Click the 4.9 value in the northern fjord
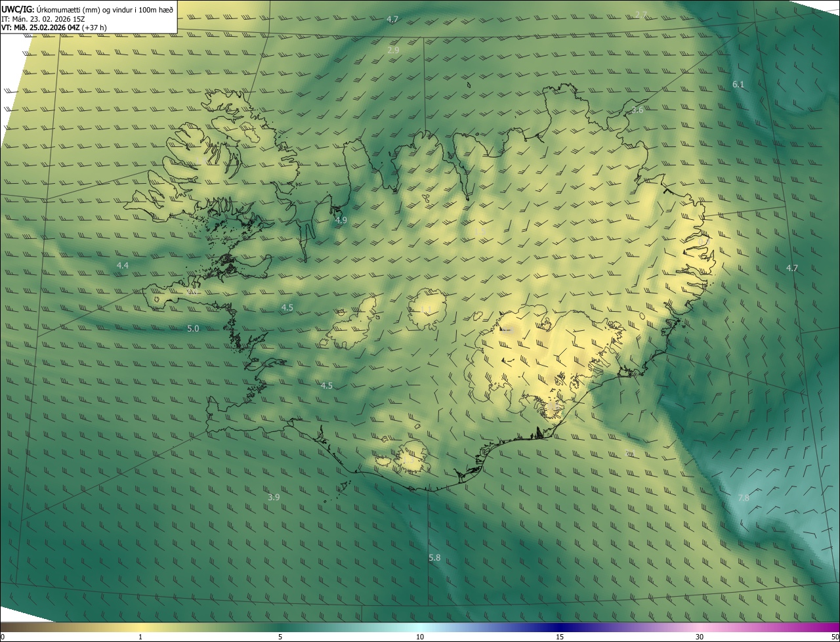Screen dimensions: 840x642 pyautogui.click(x=341, y=220)
